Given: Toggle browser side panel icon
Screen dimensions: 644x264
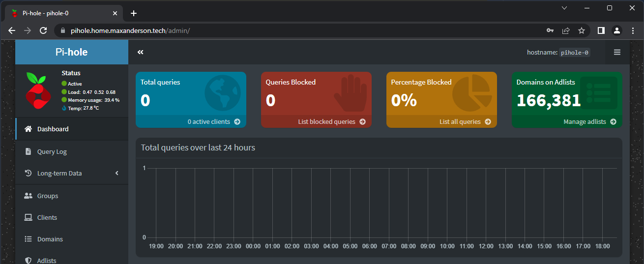Looking at the screenshot, I should (601, 30).
